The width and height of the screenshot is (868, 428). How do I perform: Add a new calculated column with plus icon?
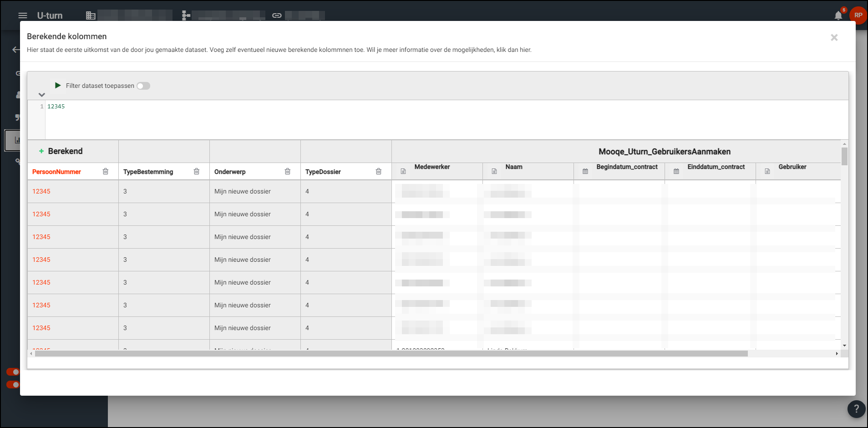pos(41,151)
